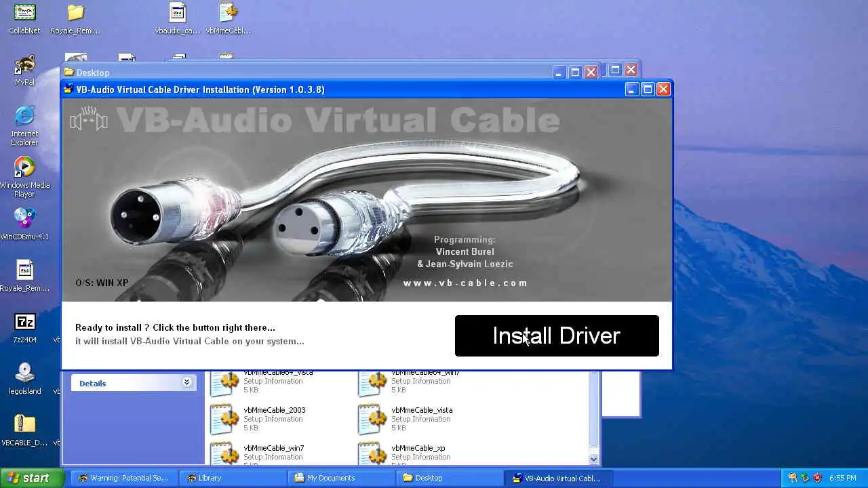
Task: Open VB-Audio window title bar system icon
Action: (x=68, y=89)
